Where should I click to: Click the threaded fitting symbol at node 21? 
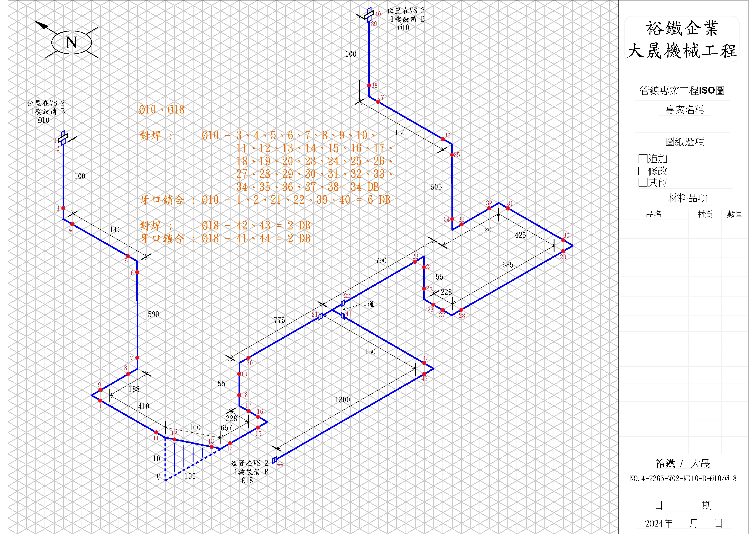click(321, 316)
